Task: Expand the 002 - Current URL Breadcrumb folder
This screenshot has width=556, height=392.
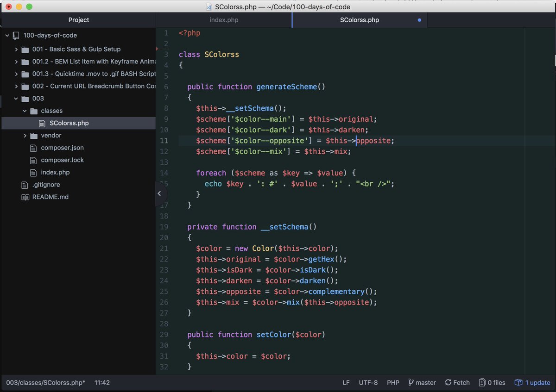Action: (x=16, y=86)
